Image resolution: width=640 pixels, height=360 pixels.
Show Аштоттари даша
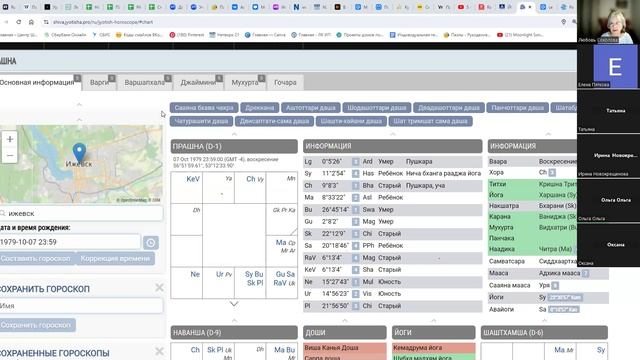tap(311, 108)
